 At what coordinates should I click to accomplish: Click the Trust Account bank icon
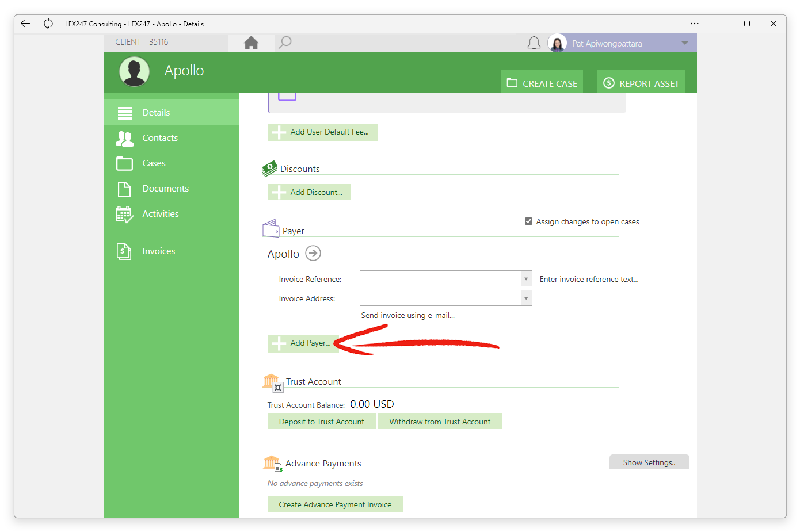coord(273,382)
